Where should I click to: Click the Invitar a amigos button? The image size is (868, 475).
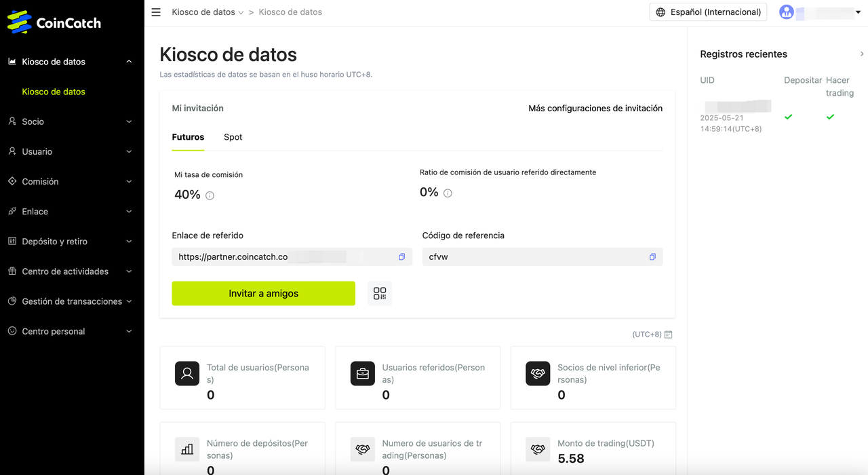263,293
